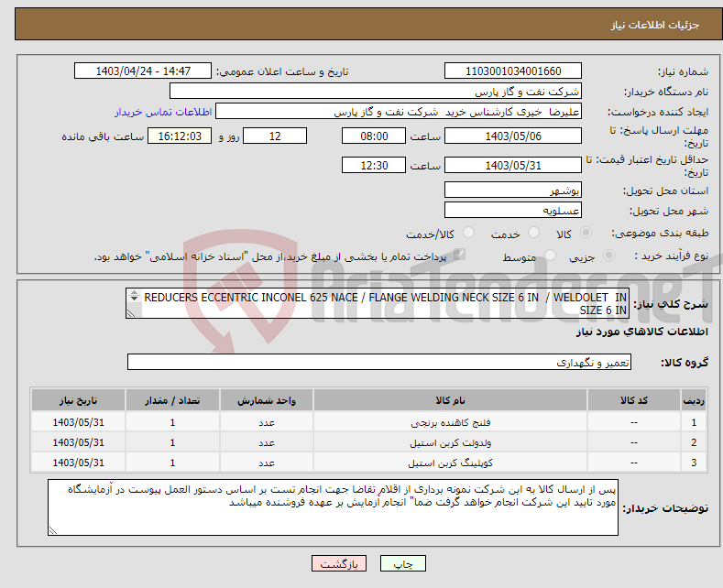Image resolution: width=723 pixels, height=588 pixels.
Task: Click the بازگشت (back) button
Action: 339,563
